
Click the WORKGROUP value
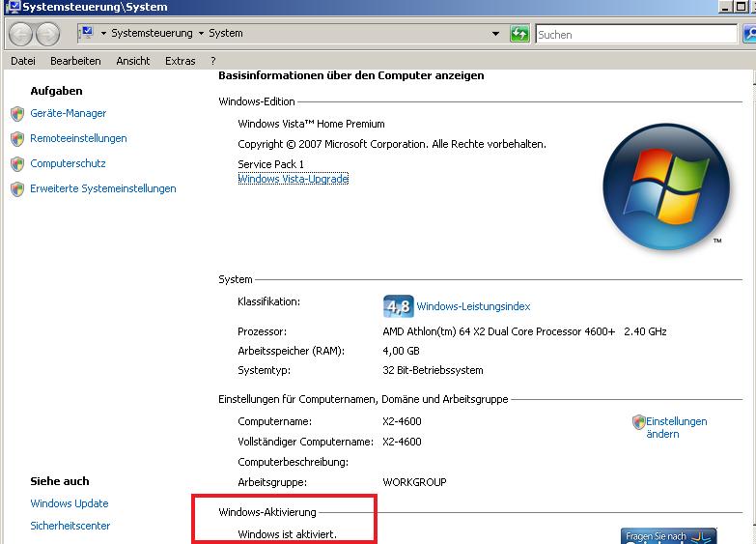click(x=414, y=482)
